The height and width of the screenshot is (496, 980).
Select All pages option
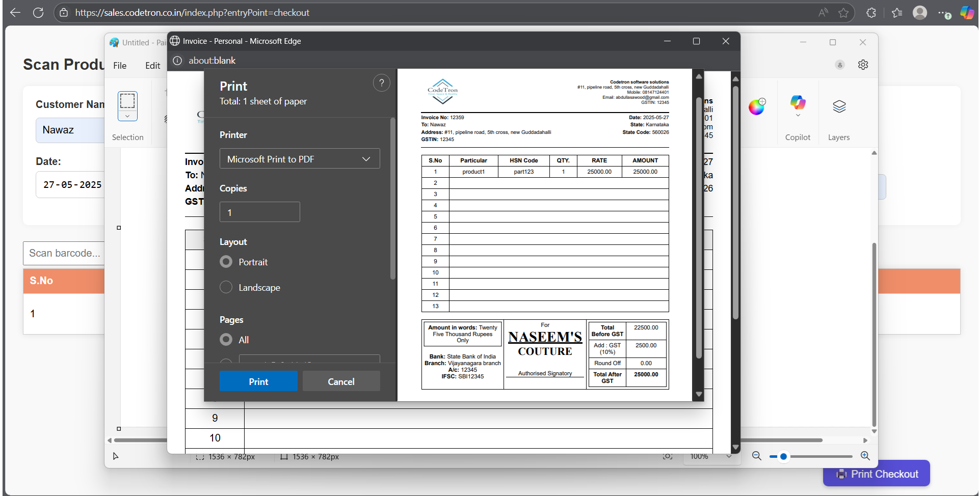pyautogui.click(x=226, y=339)
